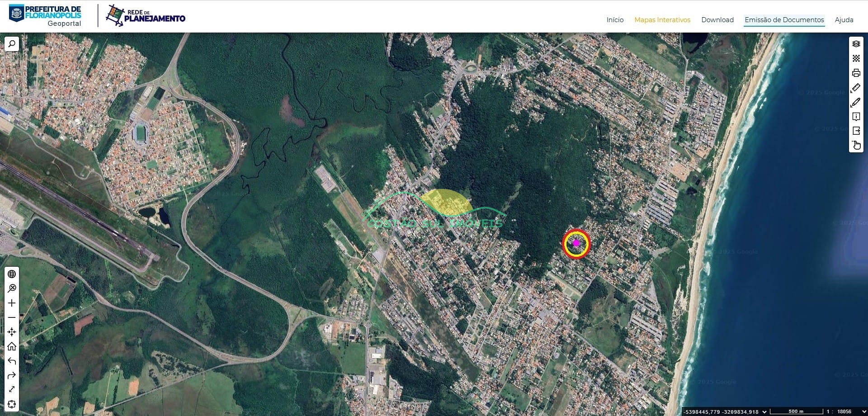The image size is (868, 416).
Task: Go back to previous map view
Action: (12, 361)
